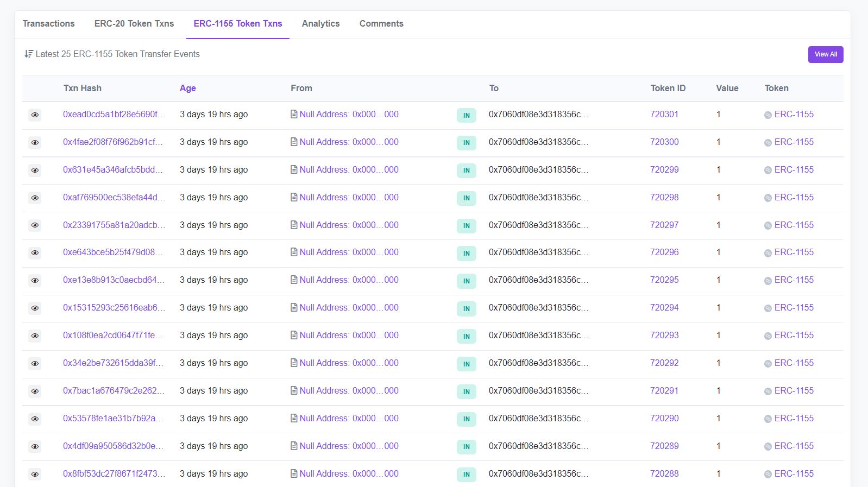Image resolution: width=868 pixels, height=487 pixels.
Task: Open Null Address link in Token ID 720296 row
Action: (349, 252)
